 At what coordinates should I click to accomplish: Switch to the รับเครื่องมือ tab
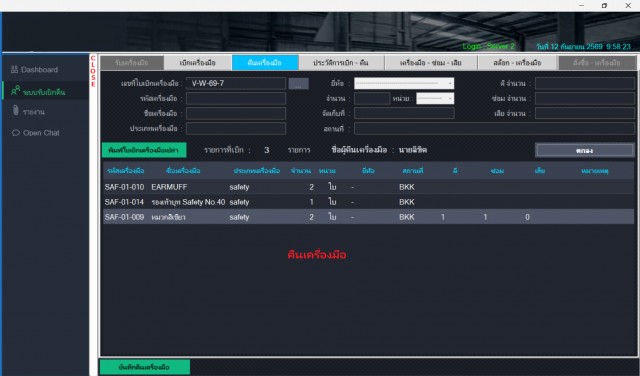click(x=132, y=63)
